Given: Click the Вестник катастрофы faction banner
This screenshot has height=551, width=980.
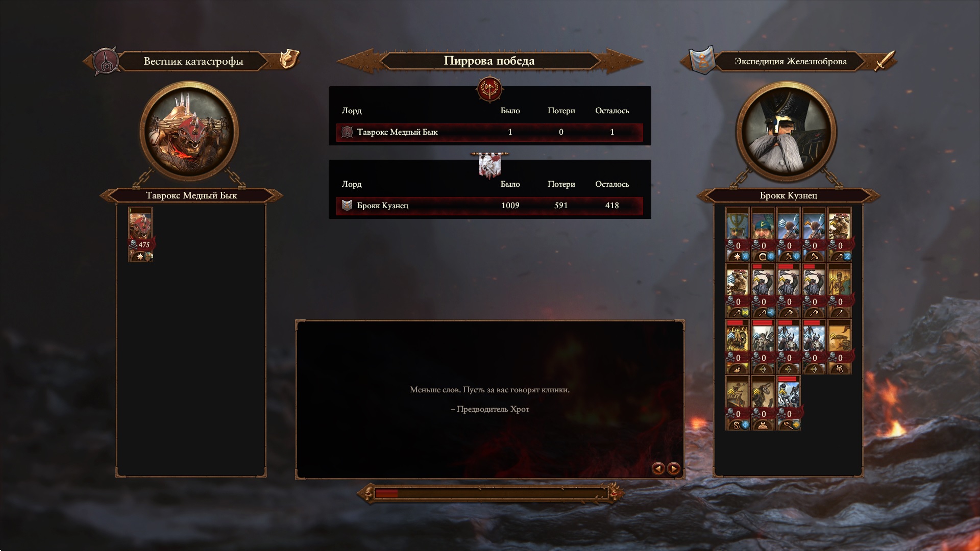Looking at the screenshot, I should coord(193,61).
